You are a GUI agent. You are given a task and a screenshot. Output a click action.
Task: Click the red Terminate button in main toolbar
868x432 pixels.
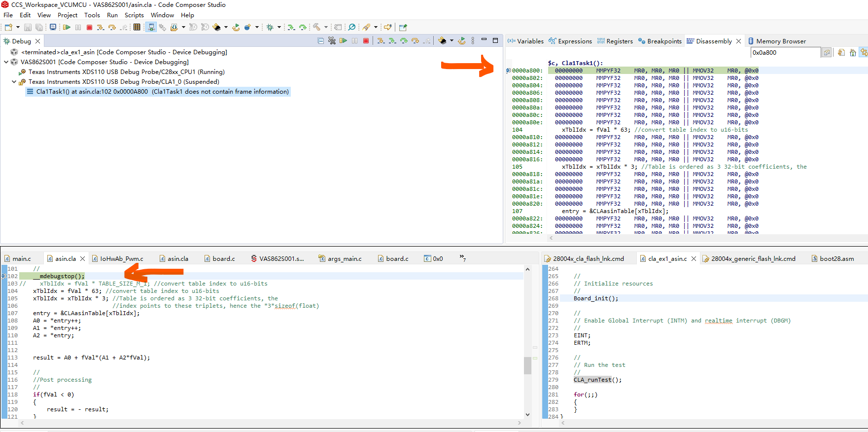[x=89, y=28]
